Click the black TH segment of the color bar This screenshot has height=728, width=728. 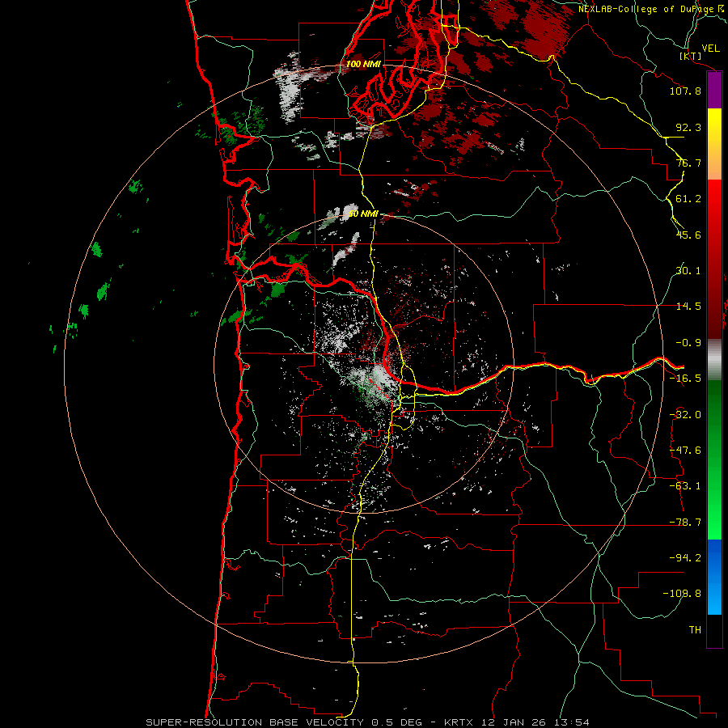[714, 630]
